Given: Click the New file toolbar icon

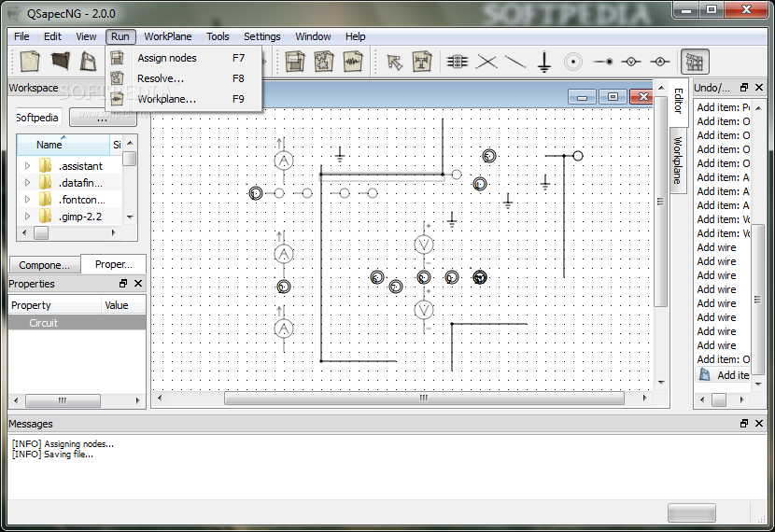Looking at the screenshot, I should 30,62.
